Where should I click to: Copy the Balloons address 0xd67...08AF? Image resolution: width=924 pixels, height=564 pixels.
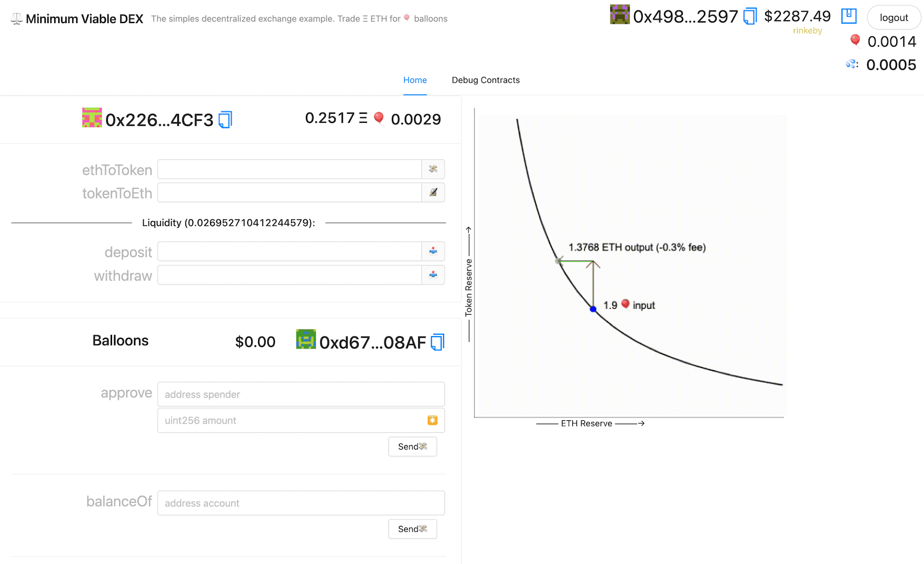pyautogui.click(x=438, y=342)
